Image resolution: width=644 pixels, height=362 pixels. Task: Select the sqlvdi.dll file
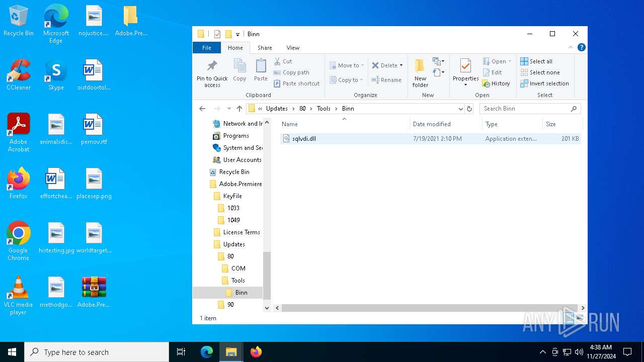tap(430, 139)
